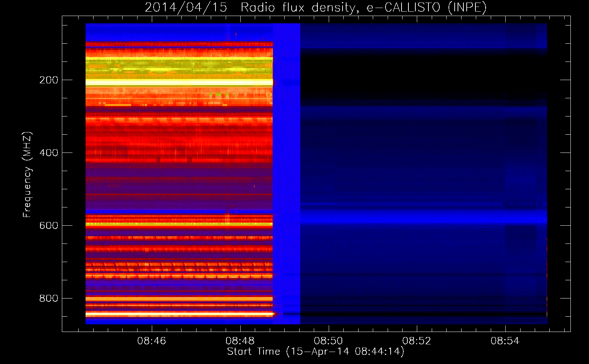589x364 pixels.
Task: Select the 600 frequency tick label
Action: 49,226
